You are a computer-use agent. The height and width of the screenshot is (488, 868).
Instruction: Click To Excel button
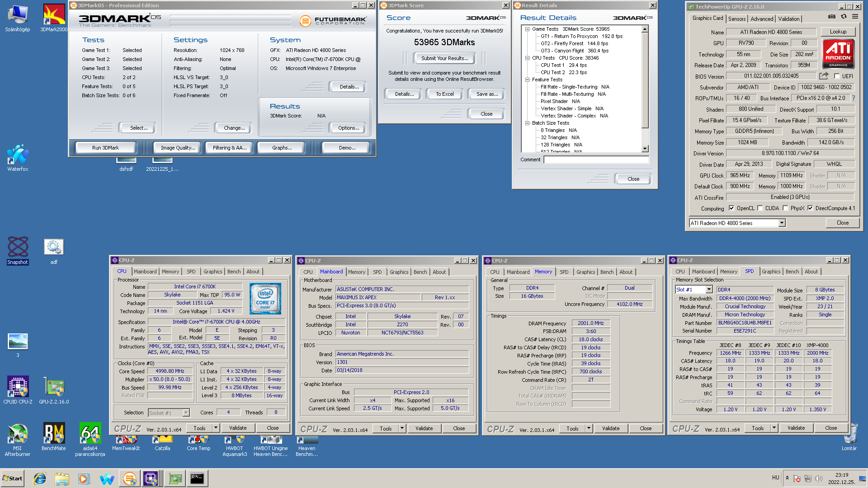(445, 94)
